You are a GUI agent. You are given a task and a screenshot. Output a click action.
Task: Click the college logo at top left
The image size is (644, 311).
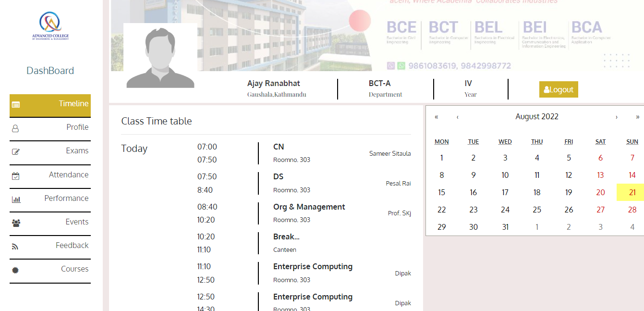50,26
